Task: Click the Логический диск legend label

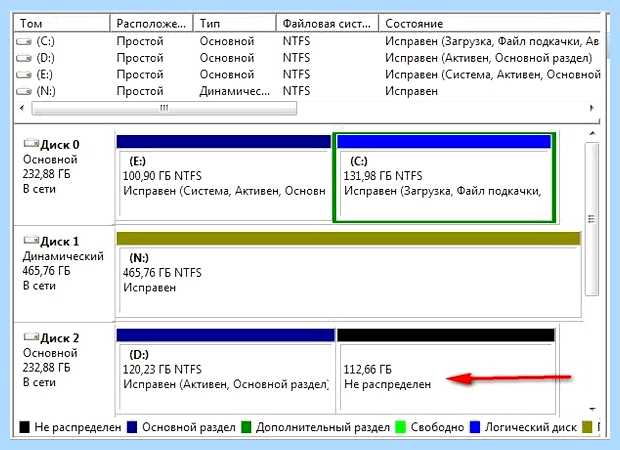Action: click(531, 427)
